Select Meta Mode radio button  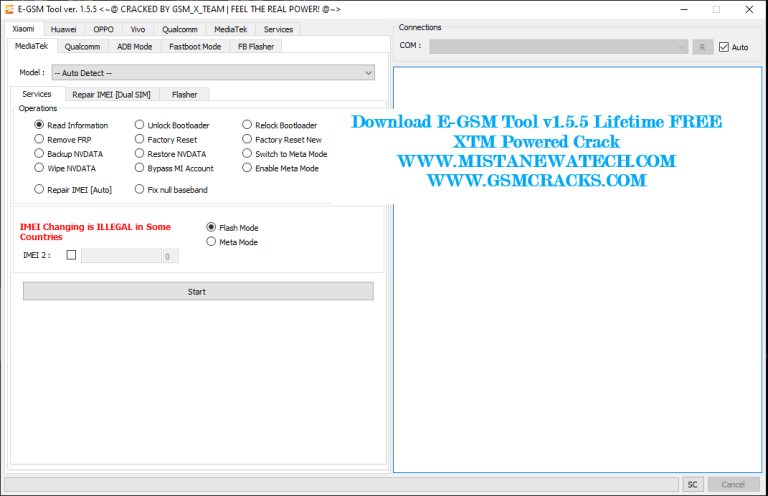coord(211,242)
